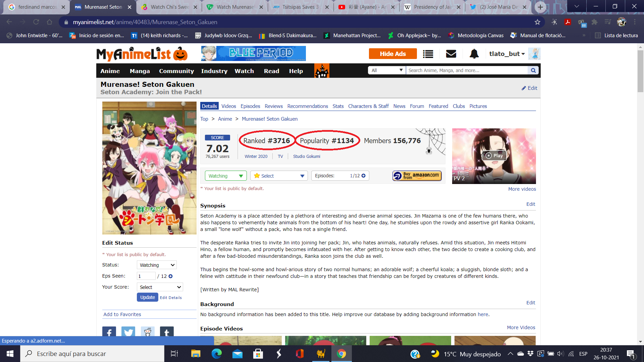
Task: Open the taskbar Mail app
Action: click(237, 354)
